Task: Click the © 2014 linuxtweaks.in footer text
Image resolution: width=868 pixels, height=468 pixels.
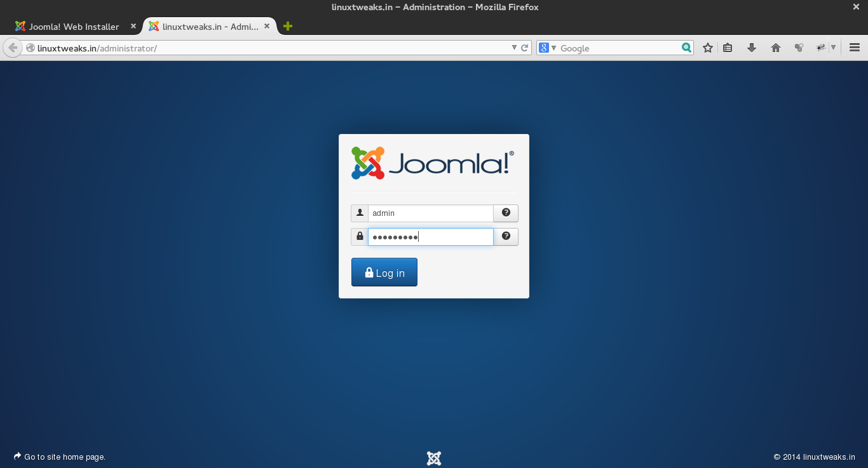Action: click(x=815, y=457)
